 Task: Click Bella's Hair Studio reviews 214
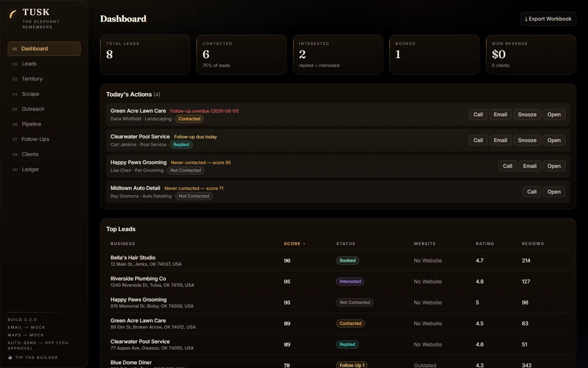526,261
